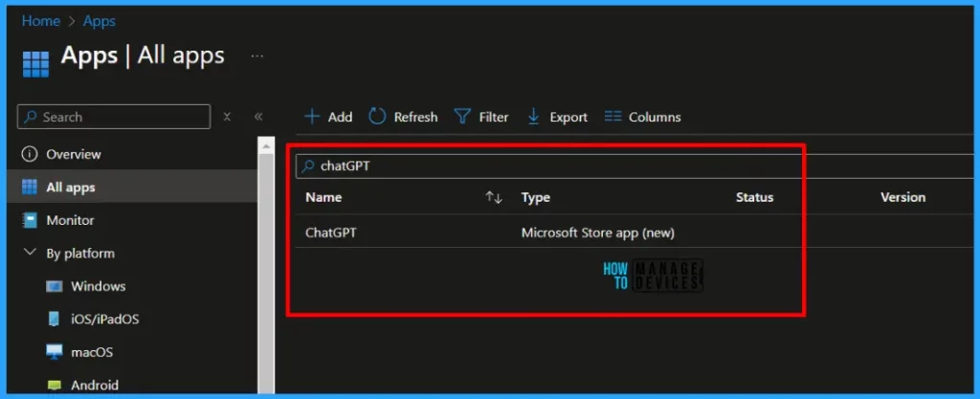Open the Columns chooser
Image resolution: width=980 pixels, height=399 pixels.
(x=643, y=117)
